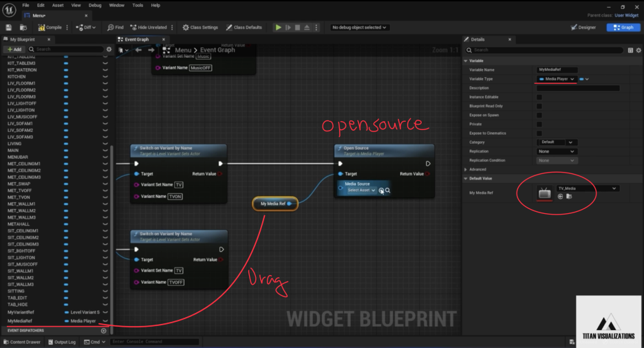
Task: Collapse the Default Value section
Action: [x=466, y=179]
